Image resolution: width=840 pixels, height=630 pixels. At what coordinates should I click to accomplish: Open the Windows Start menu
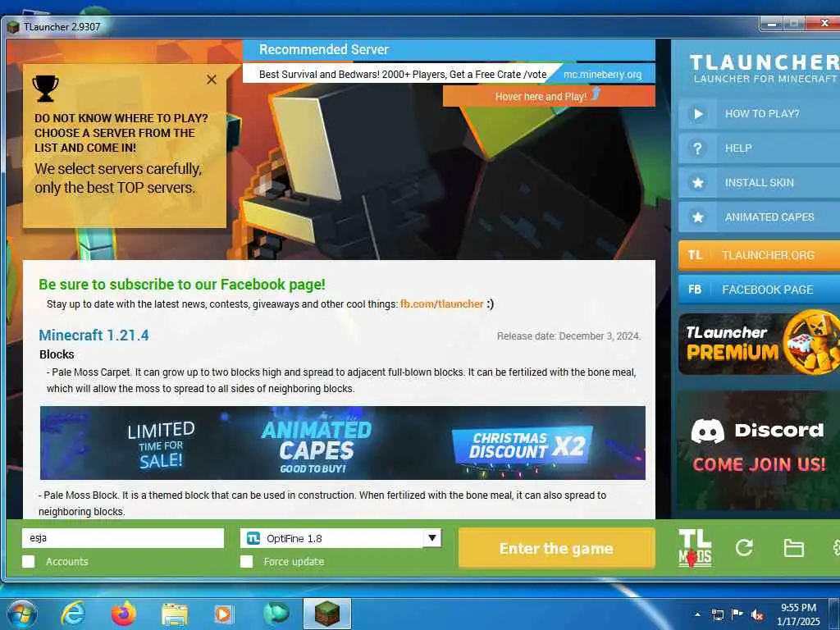click(x=22, y=614)
